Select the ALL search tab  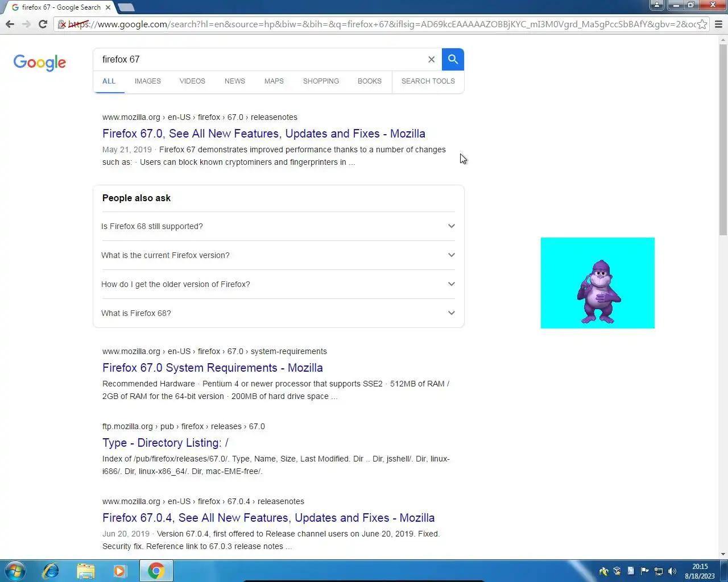109,81
